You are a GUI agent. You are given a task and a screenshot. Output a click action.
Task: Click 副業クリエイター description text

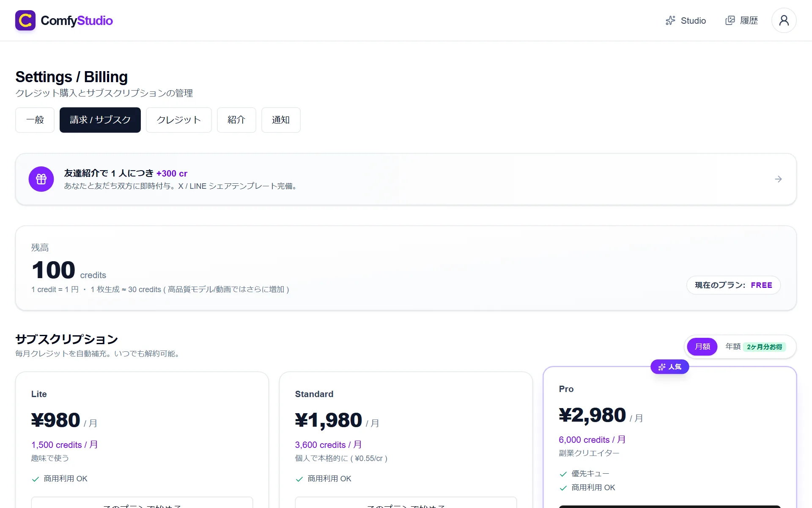pos(589,453)
